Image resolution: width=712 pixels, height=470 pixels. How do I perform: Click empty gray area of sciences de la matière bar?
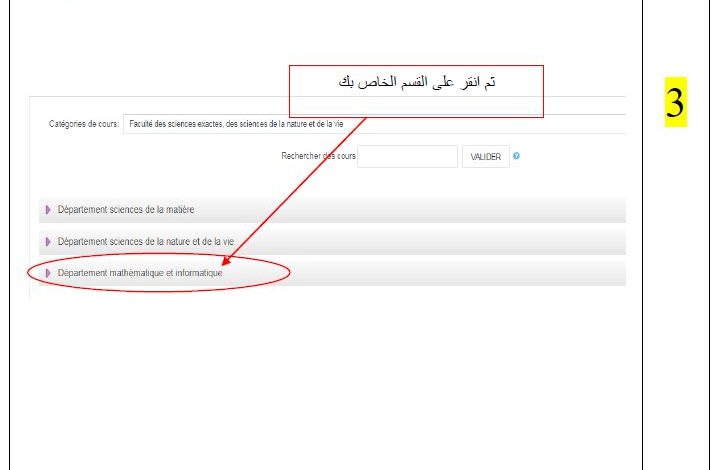point(409,210)
